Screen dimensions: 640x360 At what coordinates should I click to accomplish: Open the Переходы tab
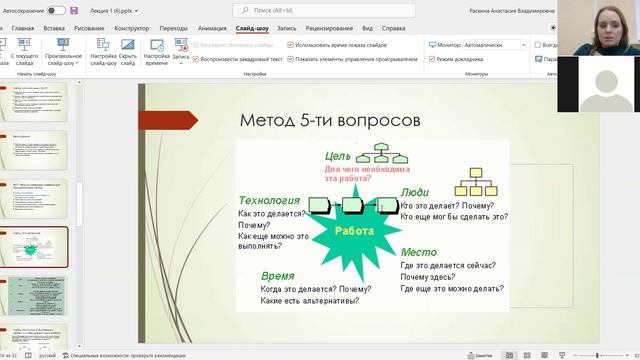coord(173,28)
